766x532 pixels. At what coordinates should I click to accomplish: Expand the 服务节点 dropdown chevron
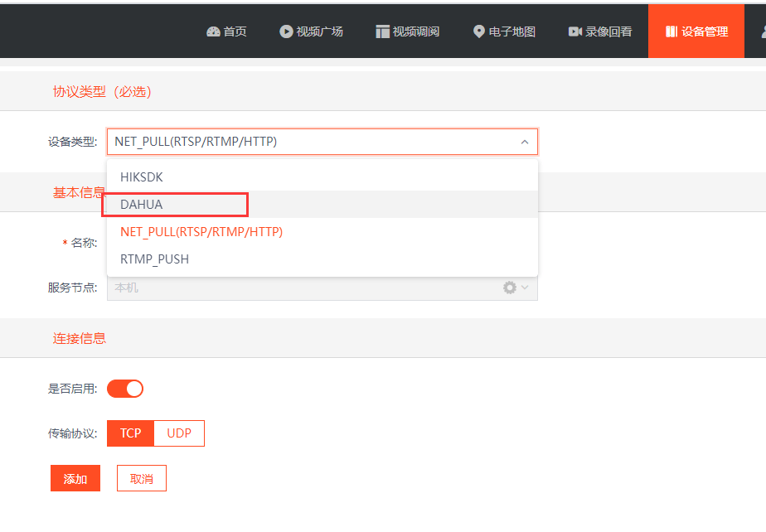point(525,288)
